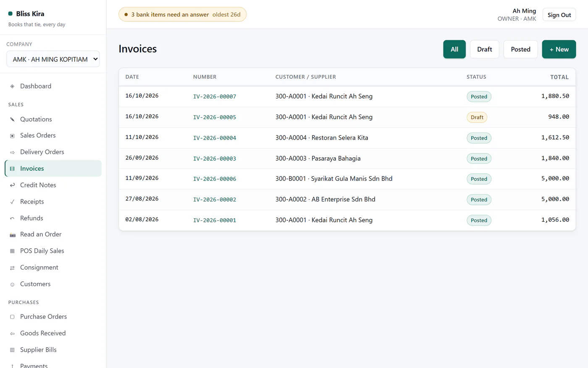Click the total 1,880.50
The width and height of the screenshot is (588, 368).
point(555,96)
